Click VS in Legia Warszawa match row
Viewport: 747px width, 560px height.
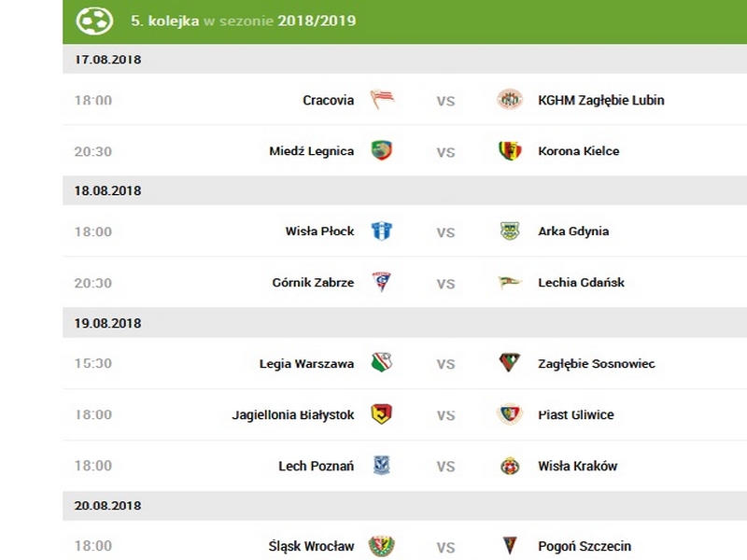coord(446,364)
